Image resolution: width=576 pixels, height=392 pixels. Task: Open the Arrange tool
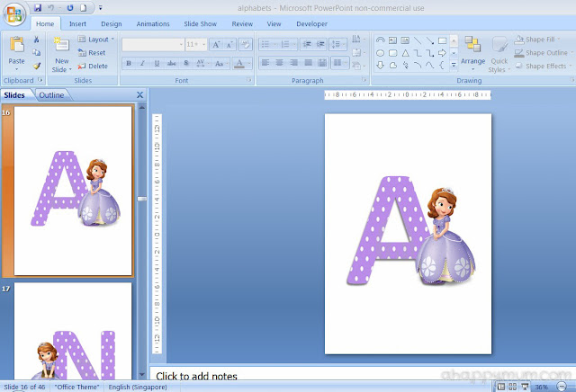click(x=472, y=53)
